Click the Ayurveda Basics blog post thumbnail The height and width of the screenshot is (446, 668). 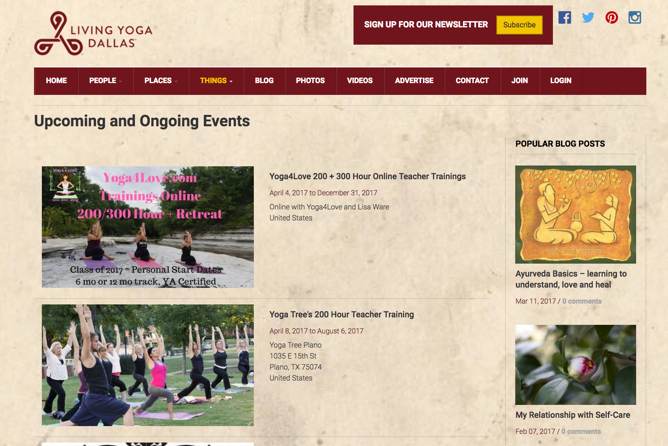click(576, 214)
